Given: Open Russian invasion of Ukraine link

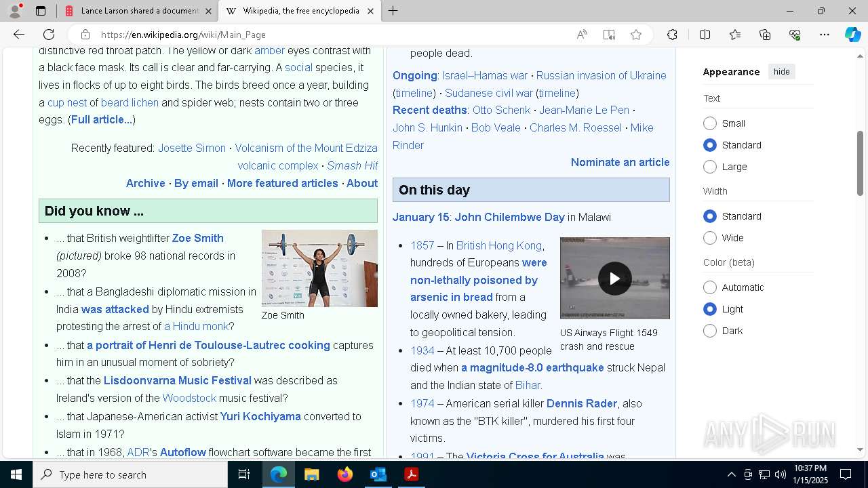Looking at the screenshot, I should click(601, 75).
